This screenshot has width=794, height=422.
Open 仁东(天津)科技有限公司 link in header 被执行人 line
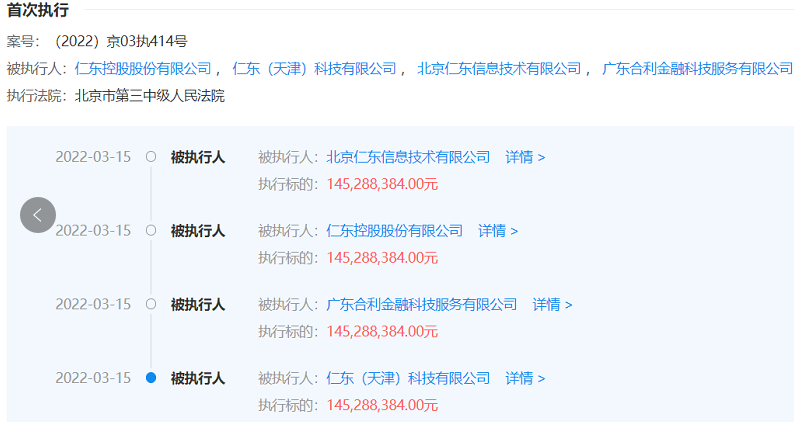314,68
